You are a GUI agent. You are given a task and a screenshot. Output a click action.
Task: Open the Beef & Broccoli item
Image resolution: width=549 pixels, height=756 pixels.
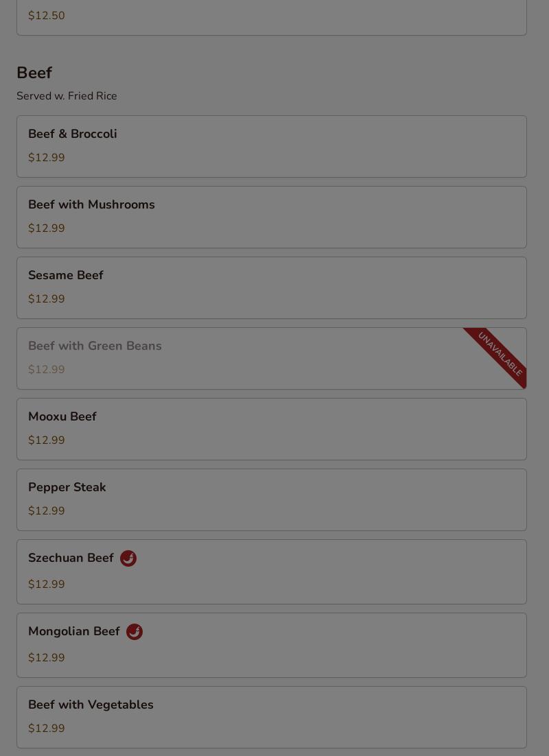click(73, 134)
